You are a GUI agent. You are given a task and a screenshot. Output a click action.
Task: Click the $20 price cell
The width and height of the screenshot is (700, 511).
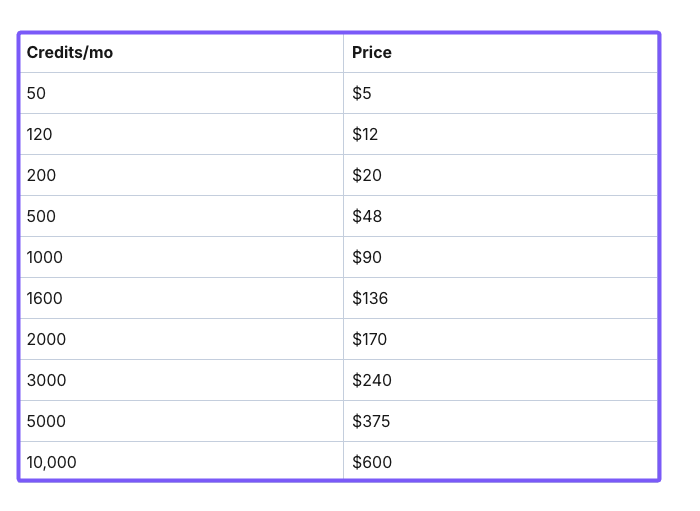click(x=367, y=175)
